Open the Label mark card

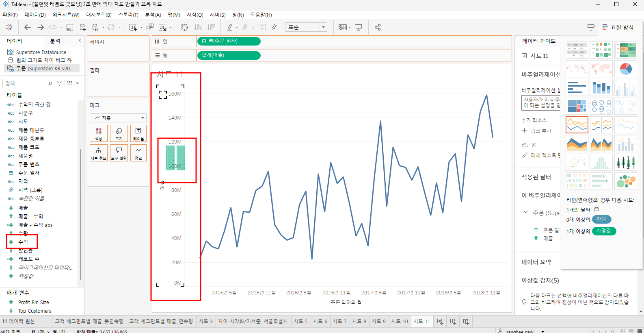[x=138, y=133]
